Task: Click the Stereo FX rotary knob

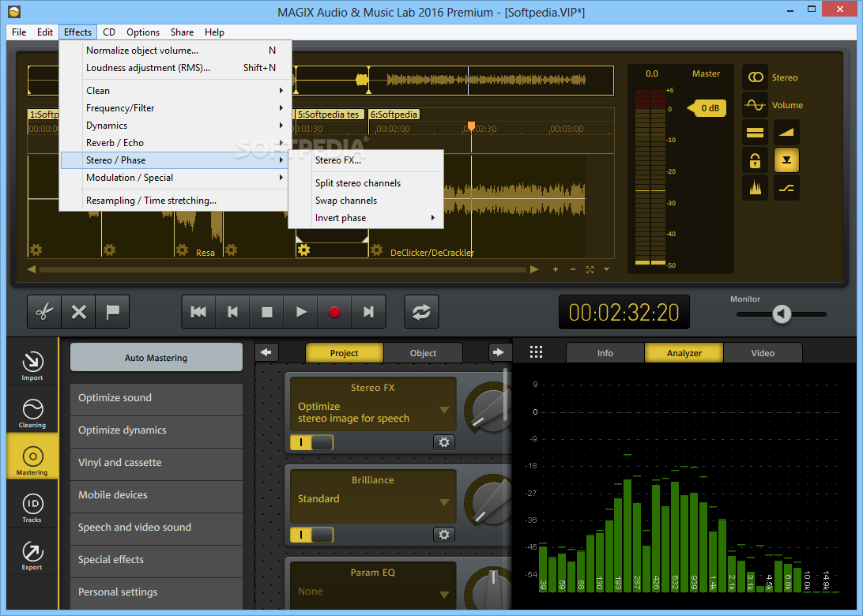Action: (488, 410)
